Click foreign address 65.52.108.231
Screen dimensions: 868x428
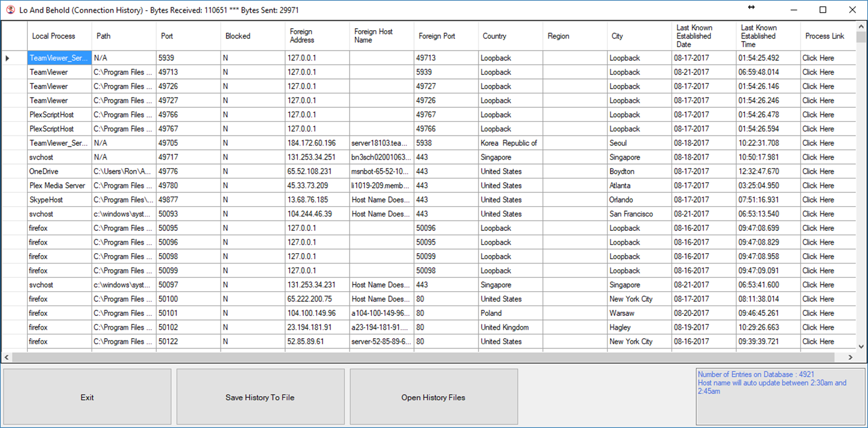317,171
